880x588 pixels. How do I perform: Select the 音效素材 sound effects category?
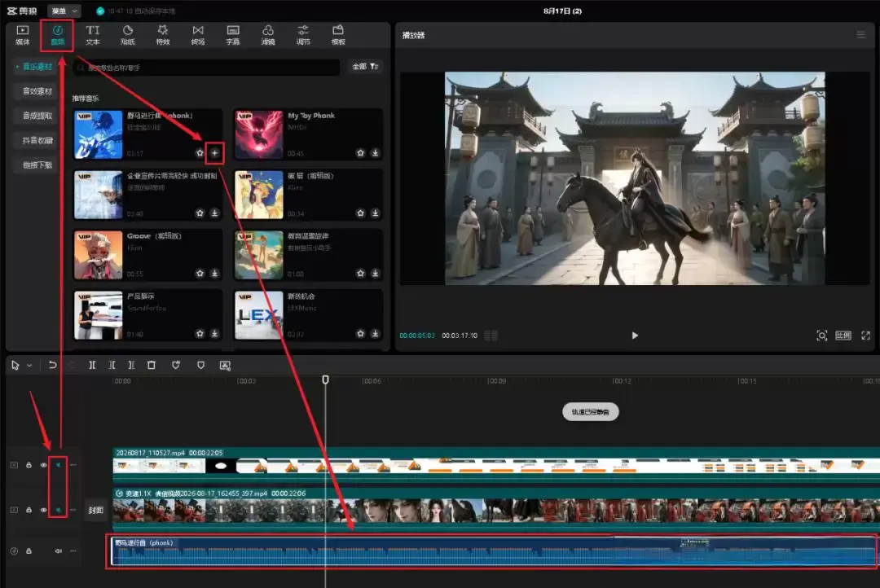tap(37, 91)
